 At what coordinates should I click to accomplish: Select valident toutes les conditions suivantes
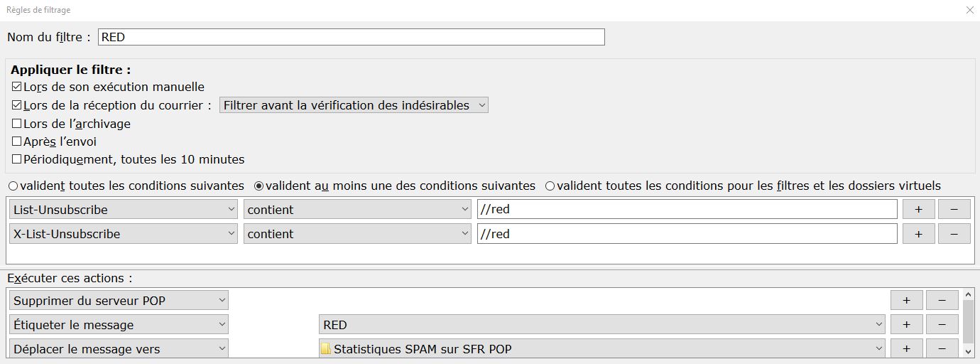[13, 186]
